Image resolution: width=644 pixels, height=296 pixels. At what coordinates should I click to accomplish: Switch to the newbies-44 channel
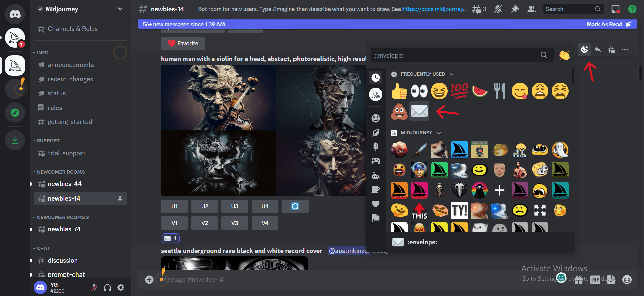coord(64,184)
